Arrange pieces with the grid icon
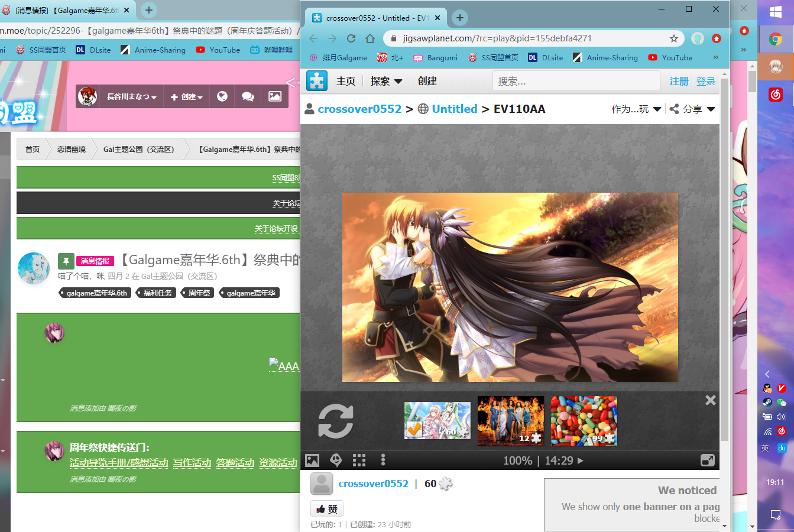 359,460
